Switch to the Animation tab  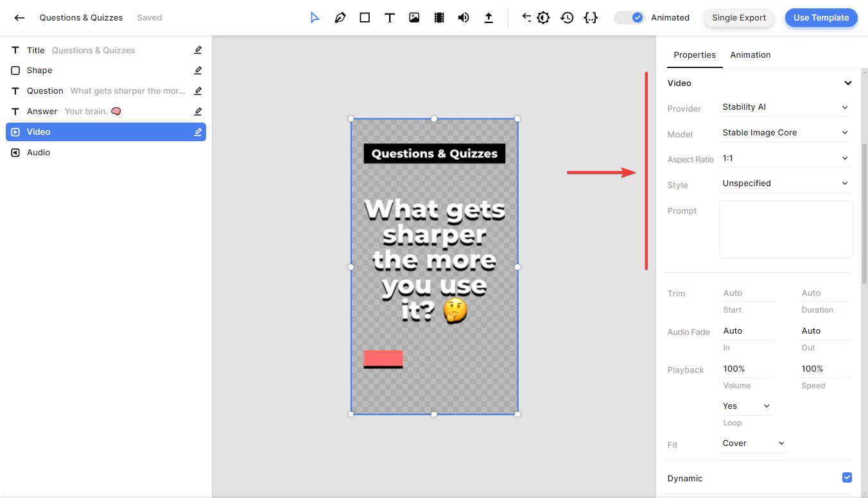[x=750, y=55]
